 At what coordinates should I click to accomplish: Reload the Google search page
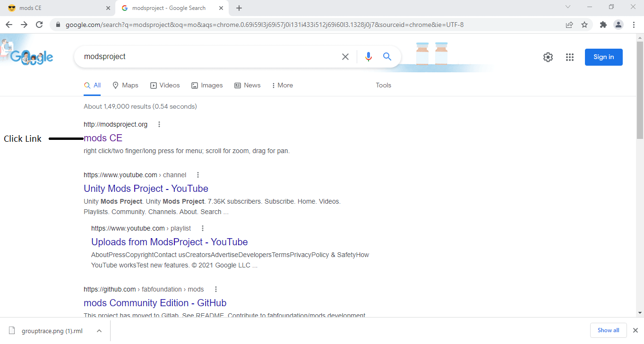click(x=40, y=25)
